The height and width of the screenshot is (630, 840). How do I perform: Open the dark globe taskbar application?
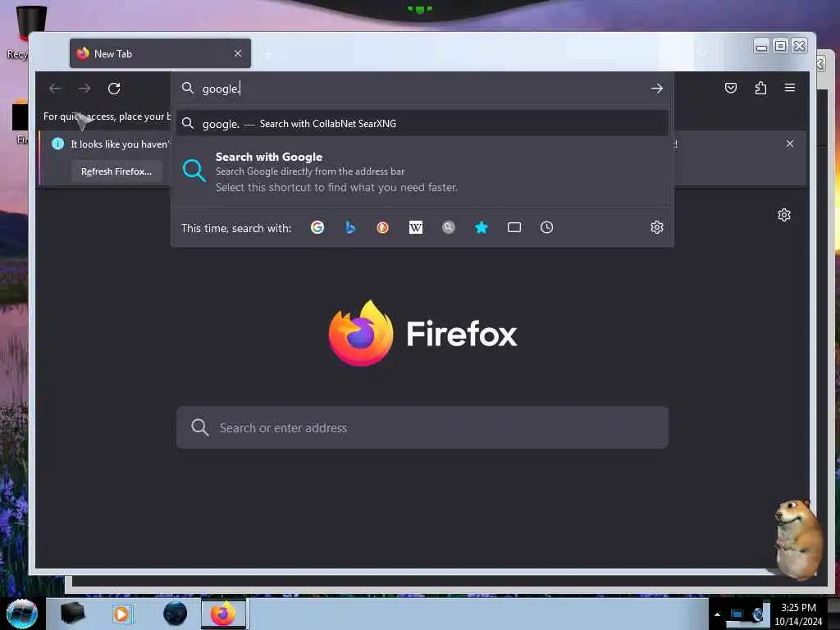coord(176,614)
